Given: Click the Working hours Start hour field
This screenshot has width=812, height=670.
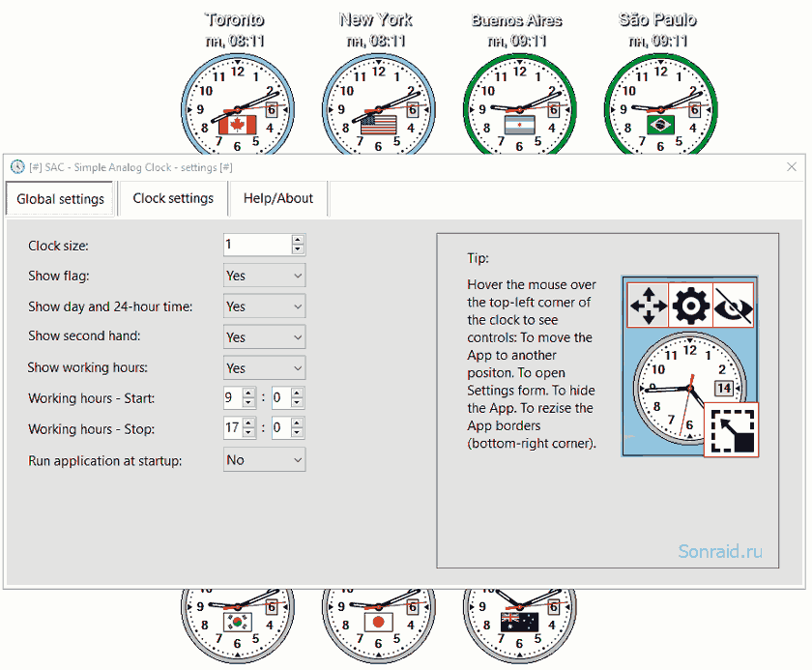Looking at the screenshot, I should coord(234,397).
